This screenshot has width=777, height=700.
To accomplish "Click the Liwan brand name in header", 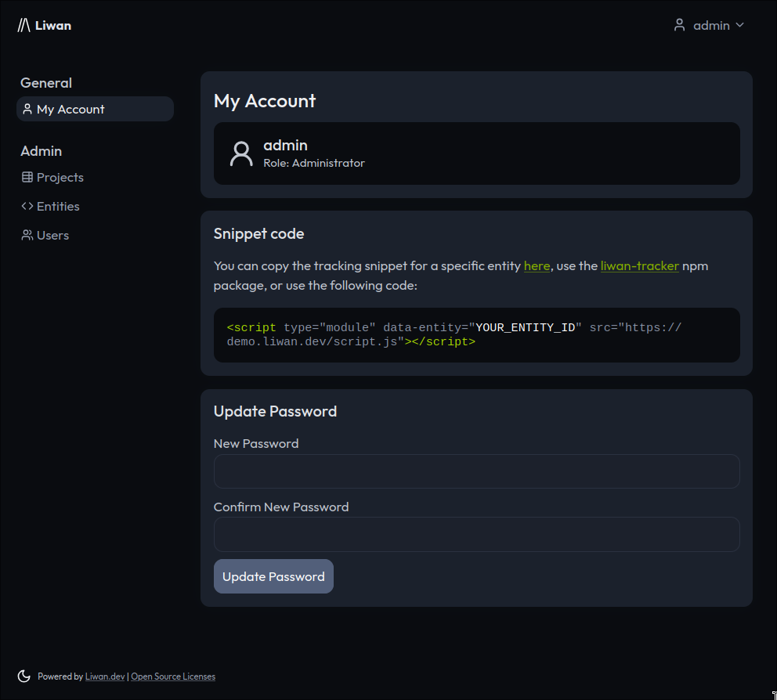I will [x=53, y=26].
